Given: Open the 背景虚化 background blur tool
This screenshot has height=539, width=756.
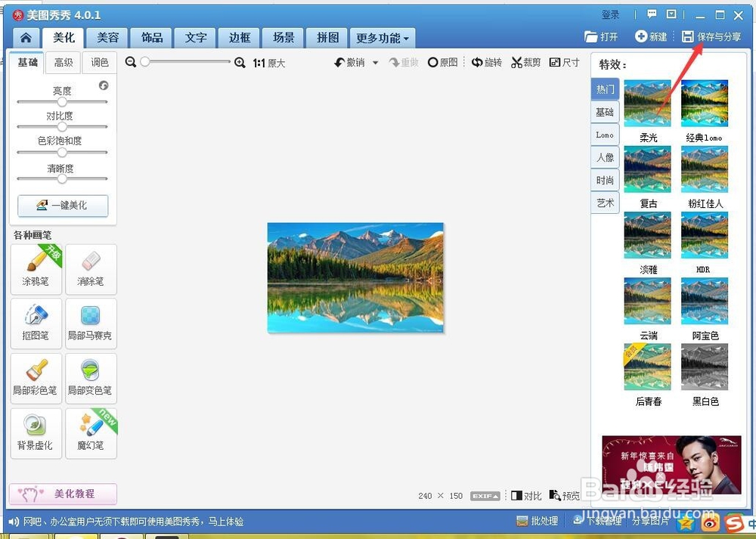Looking at the screenshot, I should tap(36, 433).
